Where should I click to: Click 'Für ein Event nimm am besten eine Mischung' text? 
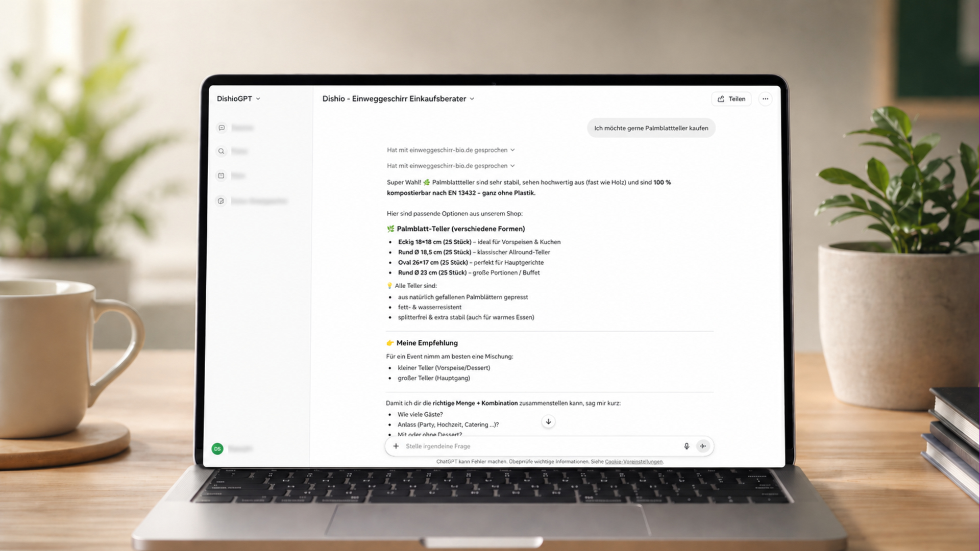(450, 357)
